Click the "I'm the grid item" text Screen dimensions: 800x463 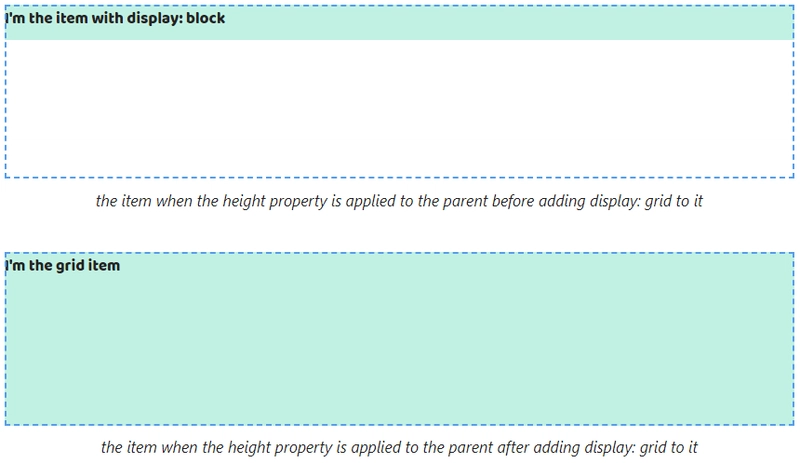[63, 265]
